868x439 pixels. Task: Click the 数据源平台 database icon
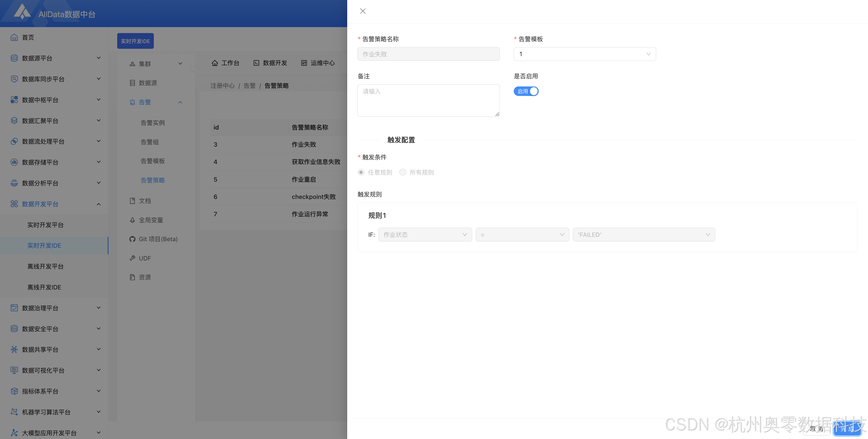(14, 58)
